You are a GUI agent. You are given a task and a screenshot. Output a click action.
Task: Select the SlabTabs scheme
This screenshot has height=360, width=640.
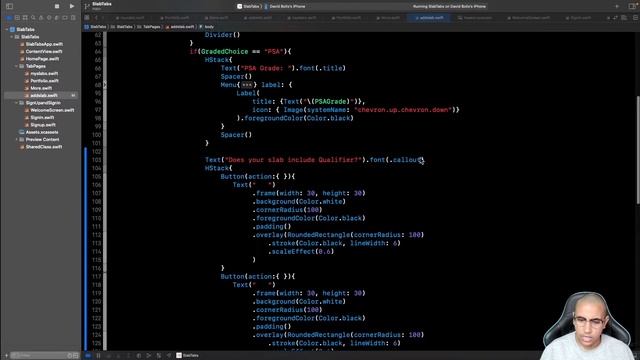pos(248,7)
